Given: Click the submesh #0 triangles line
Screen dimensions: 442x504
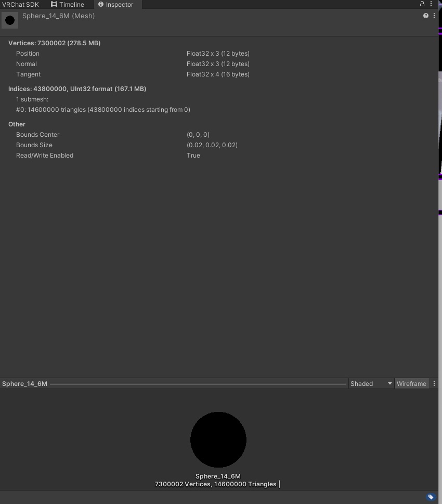Looking at the screenshot, I should coord(103,110).
